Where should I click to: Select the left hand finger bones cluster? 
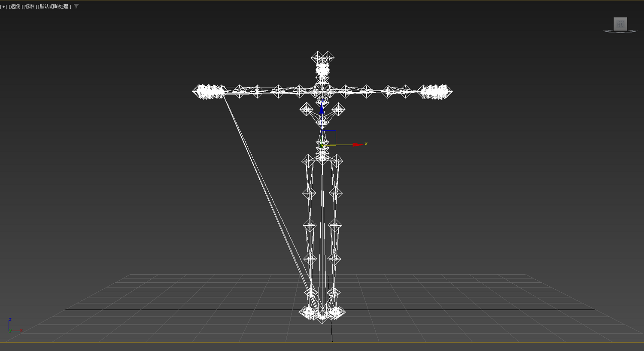click(209, 91)
